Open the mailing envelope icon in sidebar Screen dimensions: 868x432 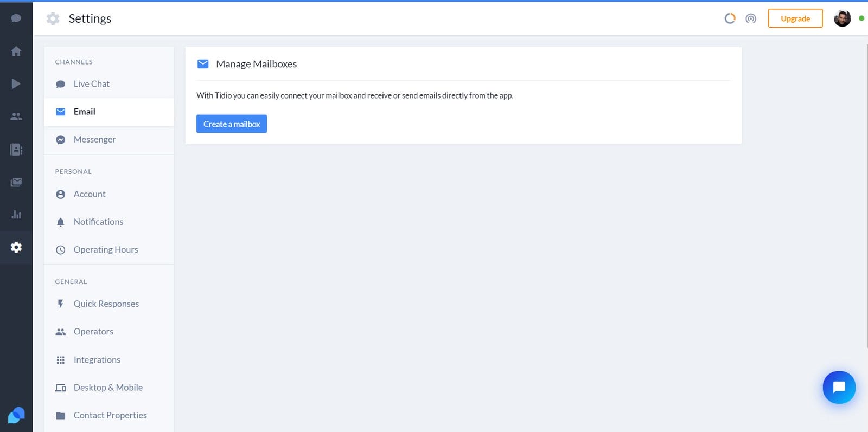coord(16,182)
